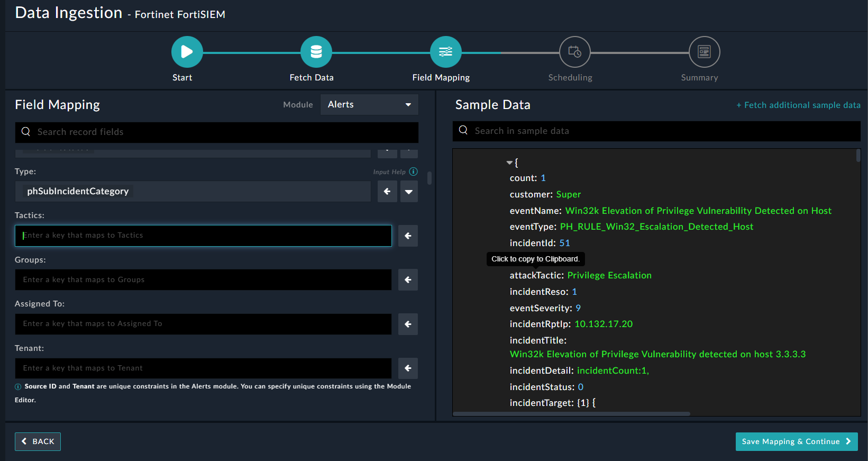Click left arrow button beside Type field
The width and height of the screenshot is (868, 461).
(387, 192)
